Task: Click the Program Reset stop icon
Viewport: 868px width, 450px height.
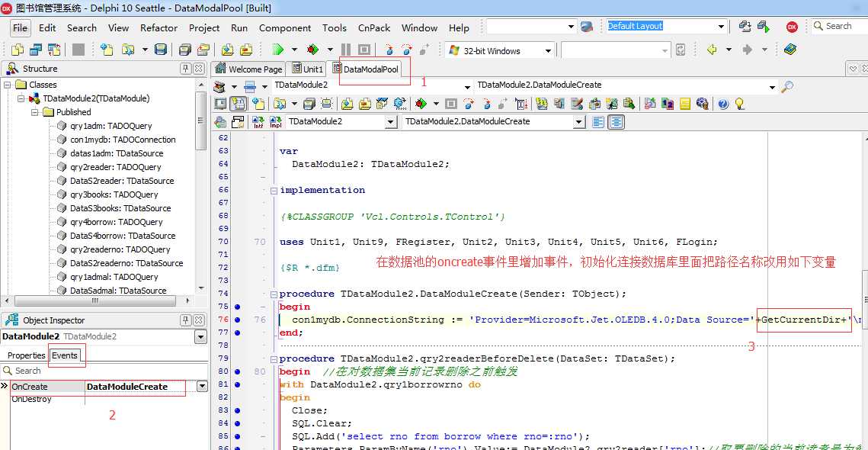Action: pos(364,50)
